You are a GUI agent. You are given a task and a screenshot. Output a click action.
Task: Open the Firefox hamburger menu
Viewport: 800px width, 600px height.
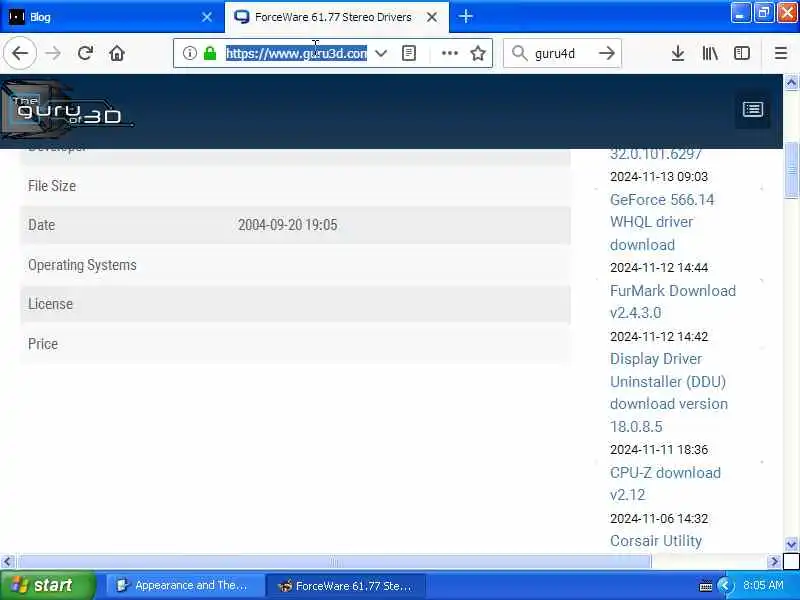pyautogui.click(x=781, y=53)
